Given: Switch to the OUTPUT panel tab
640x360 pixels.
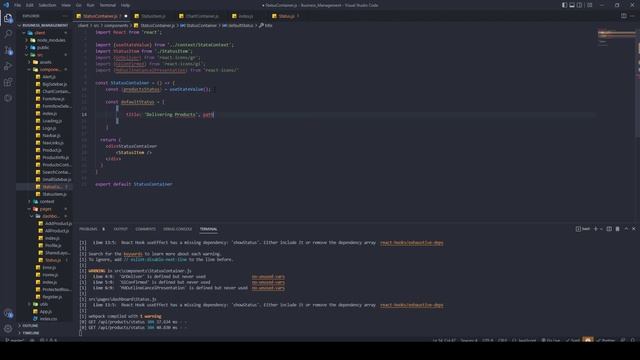Looking at the screenshot, I should point(120,229).
